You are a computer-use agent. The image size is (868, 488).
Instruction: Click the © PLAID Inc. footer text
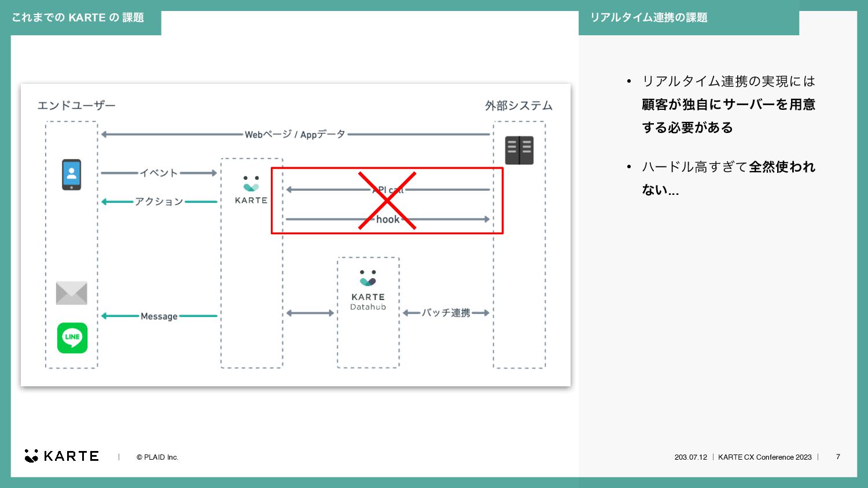pyautogui.click(x=157, y=457)
